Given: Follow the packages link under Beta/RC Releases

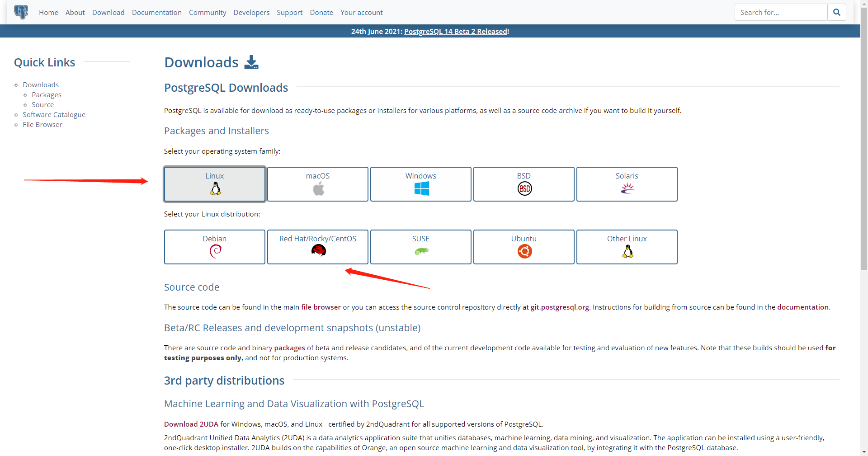Looking at the screenshot, I should coord(289,348).
